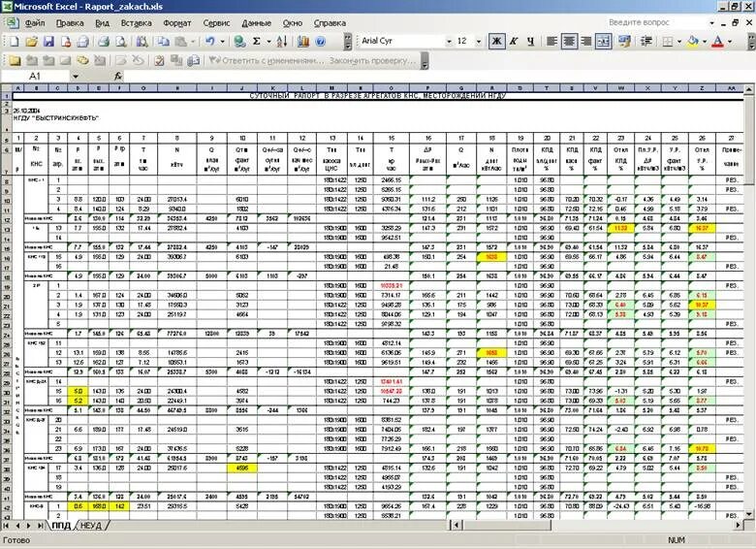Create a new workbook with New icon

(x=14, y=42)
